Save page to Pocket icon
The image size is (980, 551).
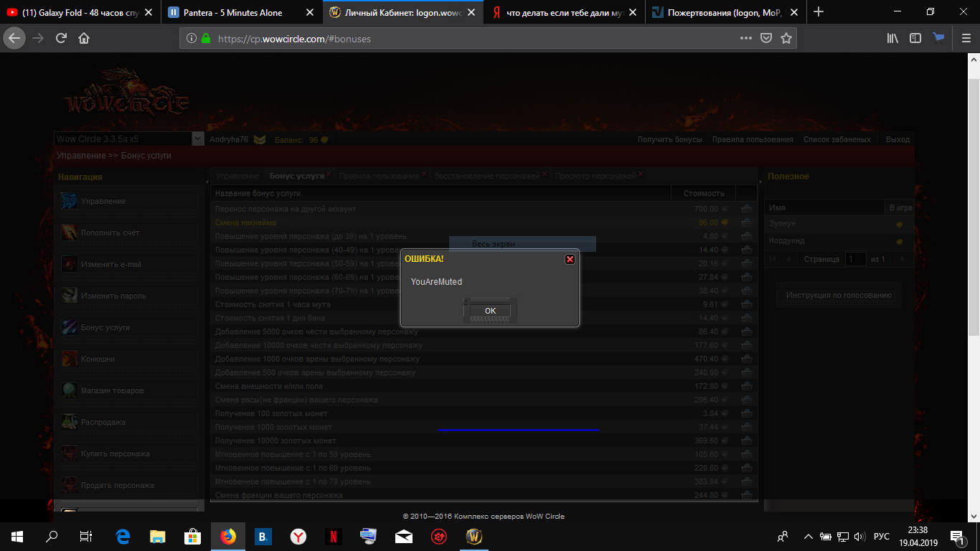(x=766, y=39)
